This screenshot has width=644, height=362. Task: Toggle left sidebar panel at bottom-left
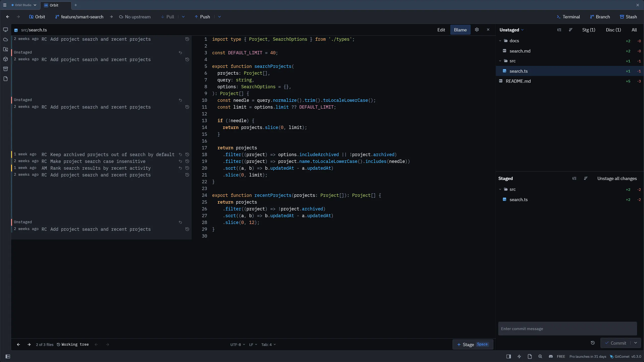point(8,356)
